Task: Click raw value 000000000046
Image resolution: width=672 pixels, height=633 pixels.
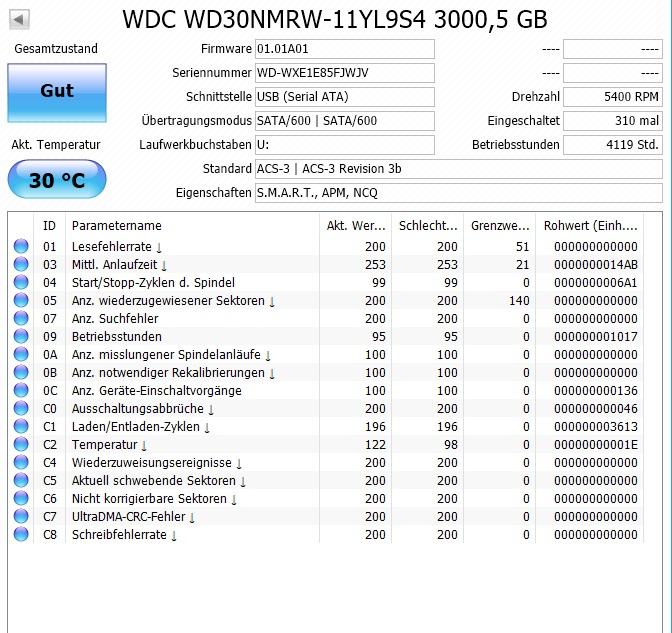Action: [596, 408]
